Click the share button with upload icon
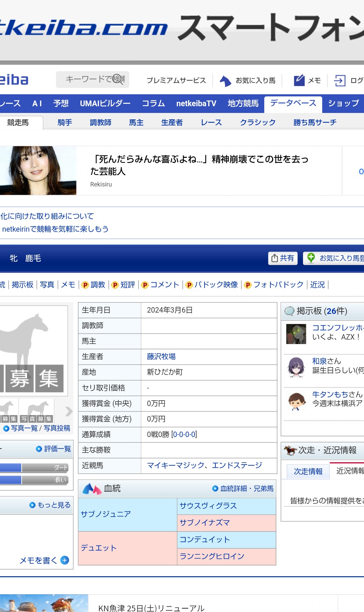The width and height of the screenshot is (364, 612). (283, 258)
